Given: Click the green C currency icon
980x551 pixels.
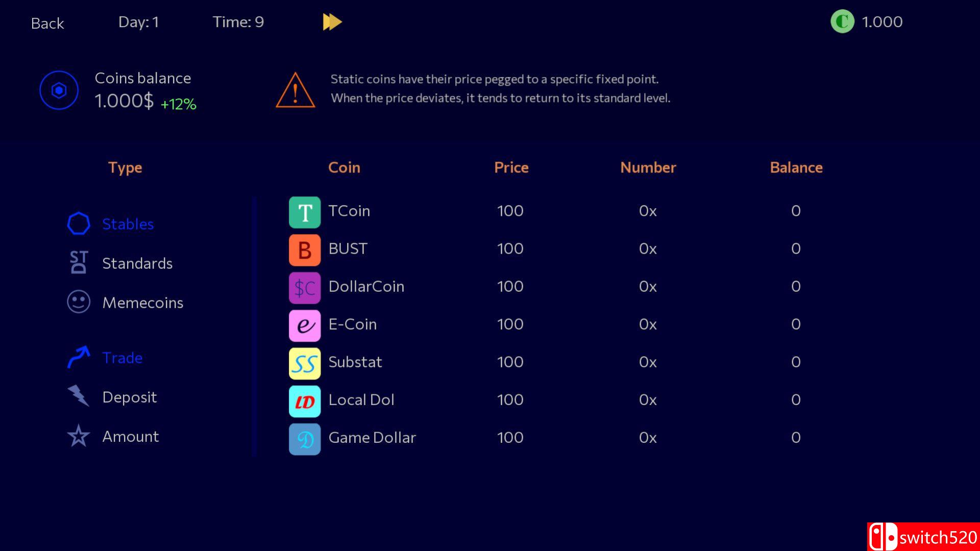Looking at the screenshot, I should coord(842,22).
